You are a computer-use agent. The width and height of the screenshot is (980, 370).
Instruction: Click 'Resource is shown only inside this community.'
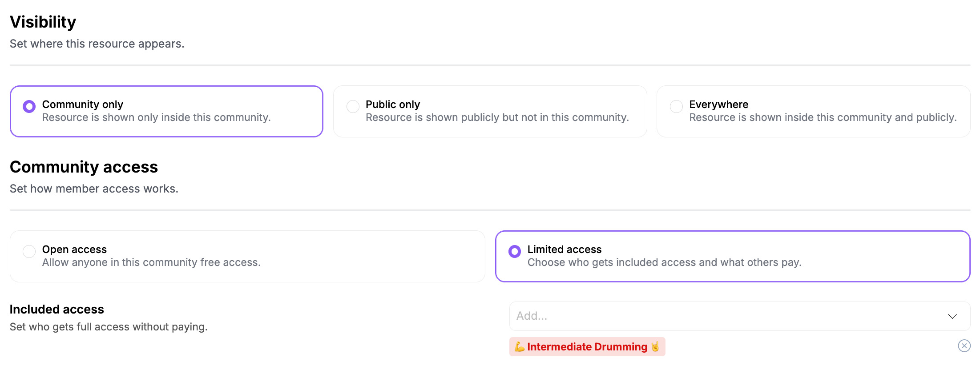tap(156, 117)
